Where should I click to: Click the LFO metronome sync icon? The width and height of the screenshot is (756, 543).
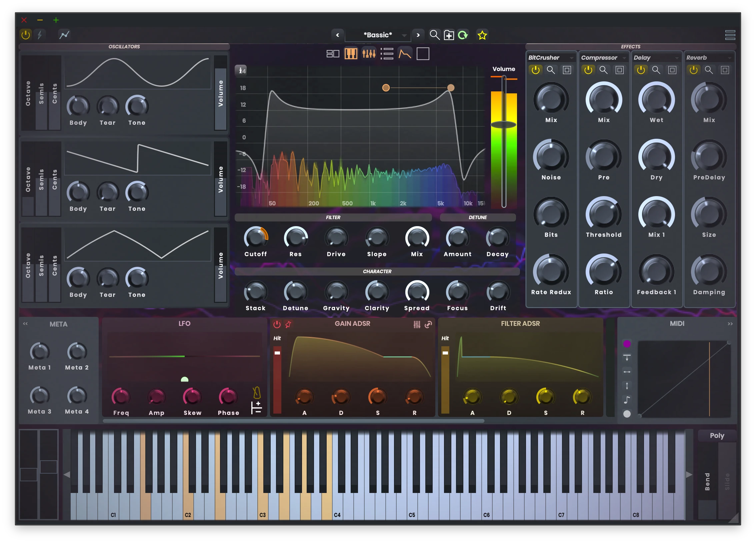pyautogui.click(x=257, y=393)
